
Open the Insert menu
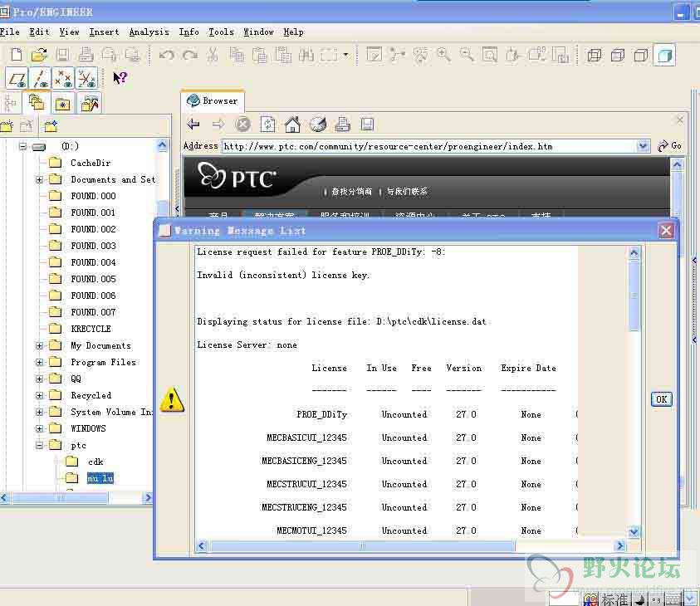point(104,32)
